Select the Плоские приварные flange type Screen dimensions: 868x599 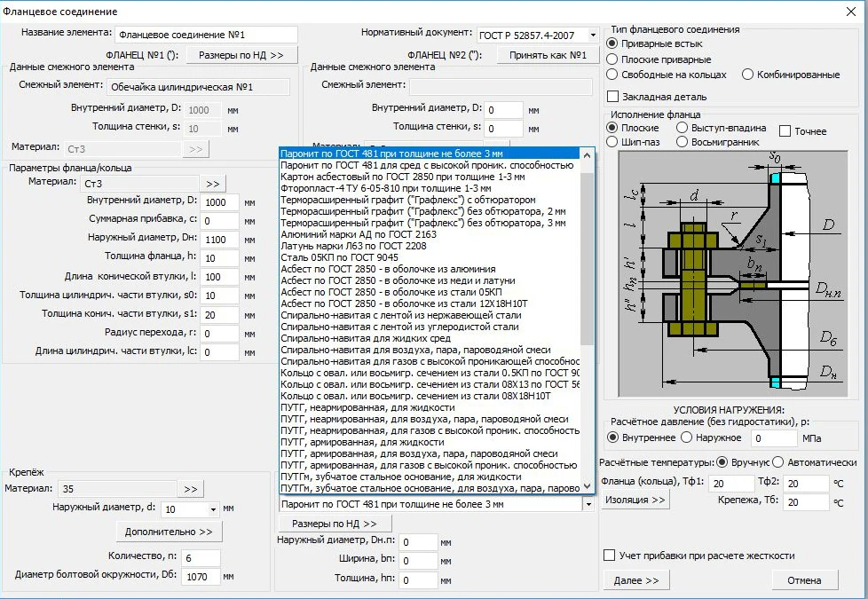tap(612, 59)
